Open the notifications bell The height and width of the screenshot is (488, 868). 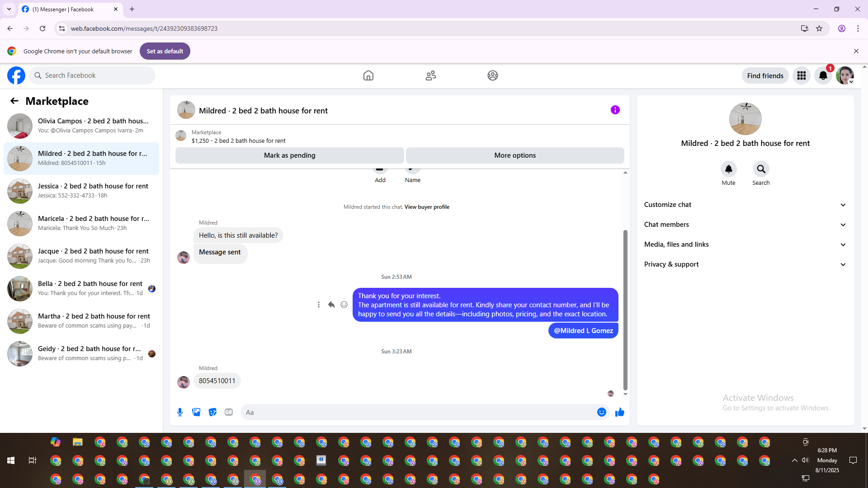823,75
